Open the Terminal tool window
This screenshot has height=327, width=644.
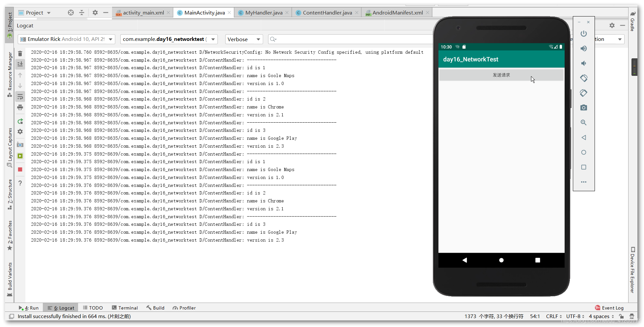[x=125, y=308]
